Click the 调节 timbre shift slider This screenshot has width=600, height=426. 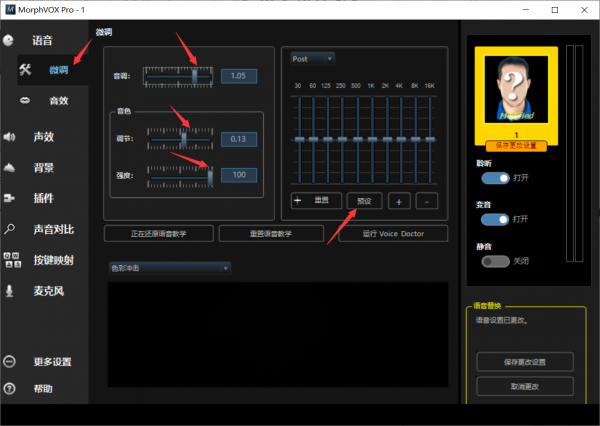point(180,139)
